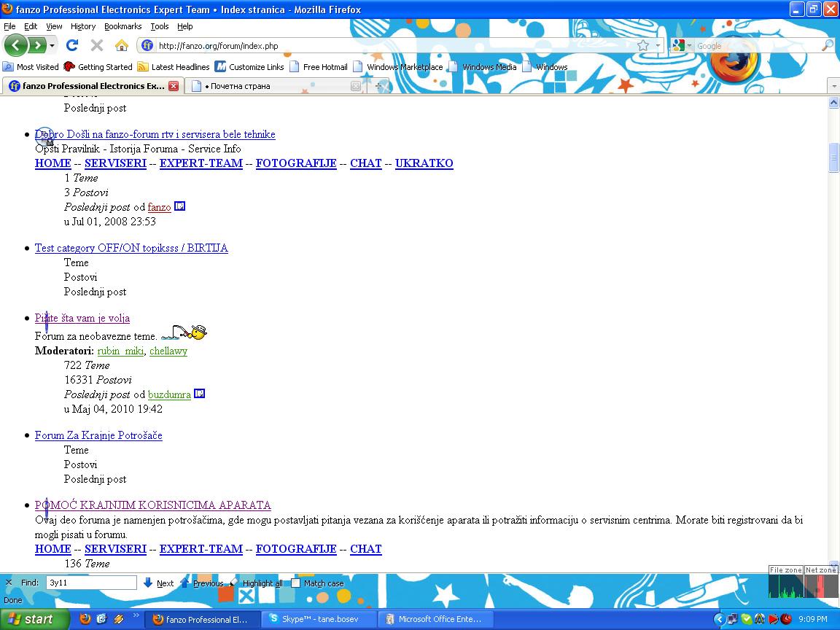The image size is (840, 630).
Task: Open the 'Forum Za Krajnje Potrošače' link
Action: (98, 435)
